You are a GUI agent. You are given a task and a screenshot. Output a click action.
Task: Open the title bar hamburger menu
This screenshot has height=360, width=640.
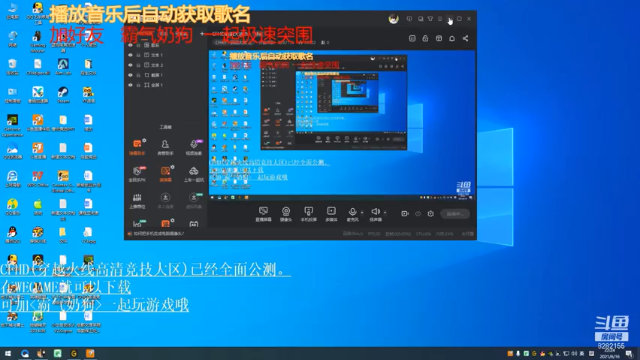[x=440, y=19]
